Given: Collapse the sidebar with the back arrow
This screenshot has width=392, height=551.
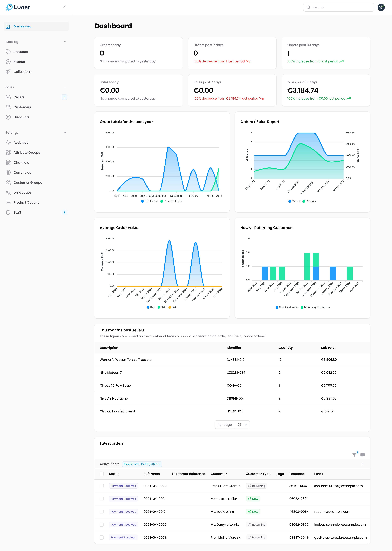Looking at the screenshot, I should coord(64,7).
